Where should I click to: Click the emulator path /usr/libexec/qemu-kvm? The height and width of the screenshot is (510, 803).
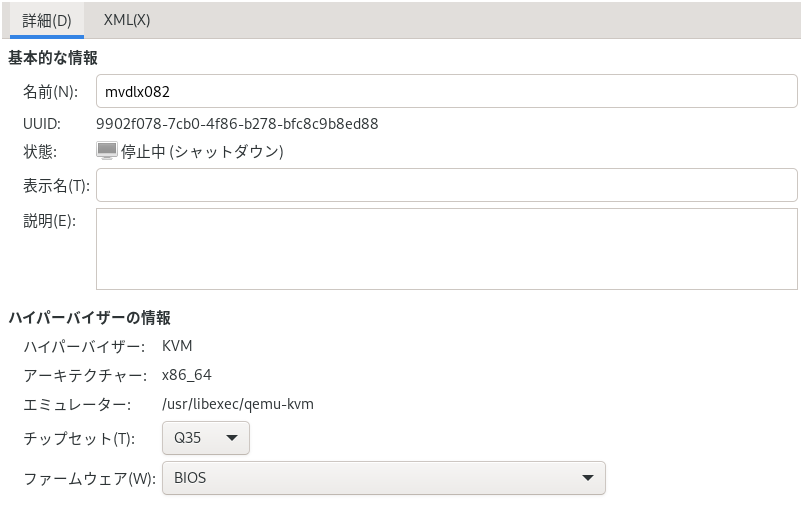238,404
